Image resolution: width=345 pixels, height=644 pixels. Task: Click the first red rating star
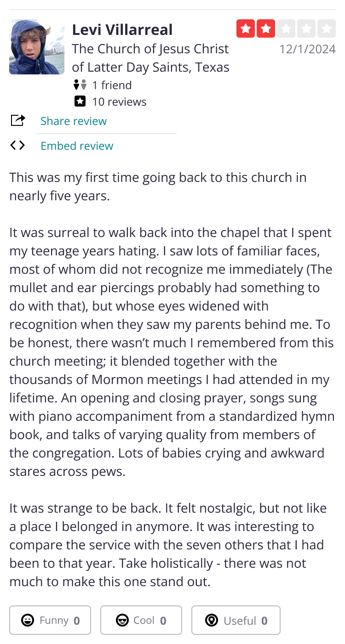click(246, 28)
